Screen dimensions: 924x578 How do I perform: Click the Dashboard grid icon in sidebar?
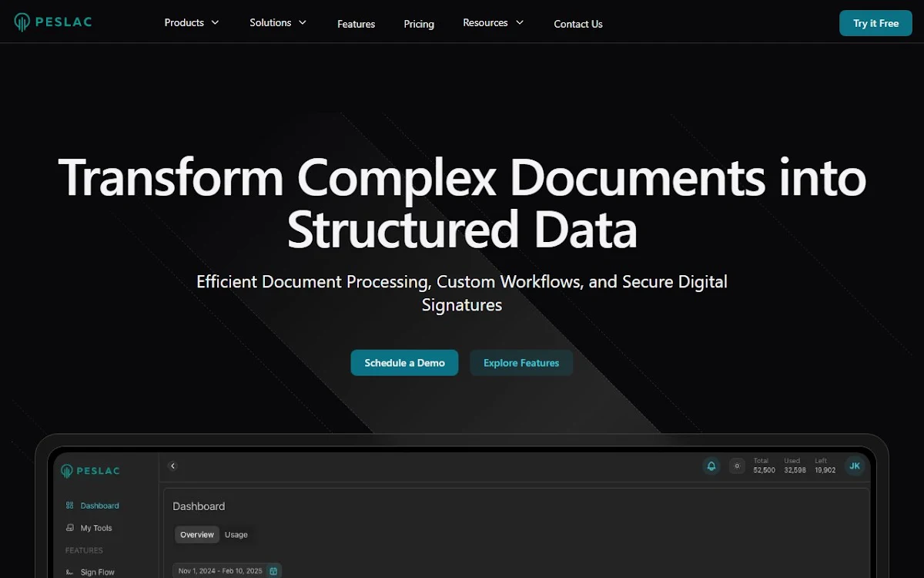70,506
